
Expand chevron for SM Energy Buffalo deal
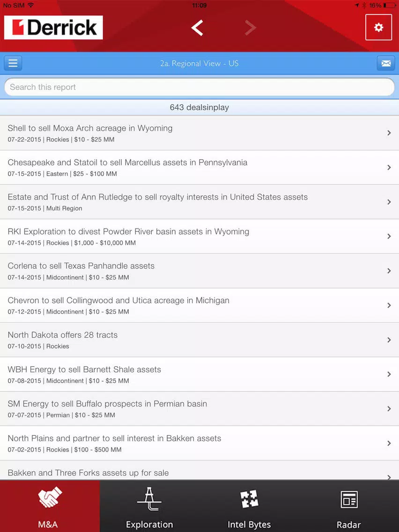[x=389, y=409]
